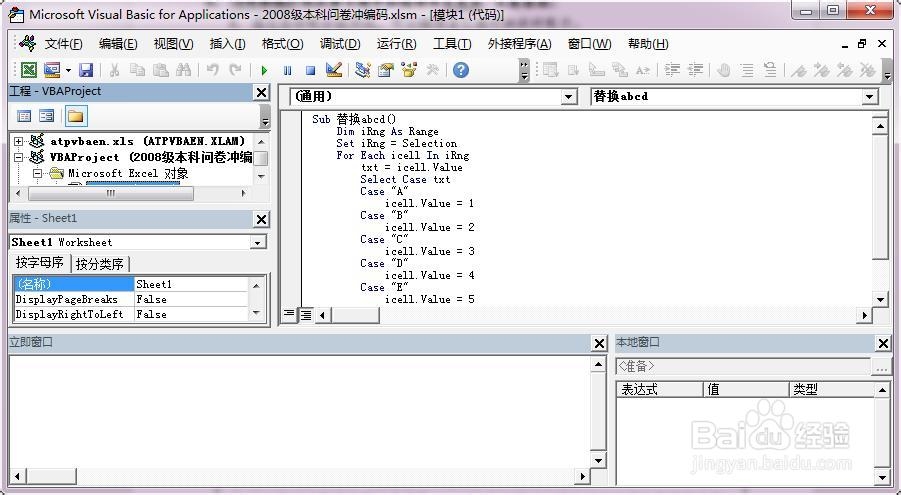Click the Uncomment Block icon
901x495 pixels.
770,70
